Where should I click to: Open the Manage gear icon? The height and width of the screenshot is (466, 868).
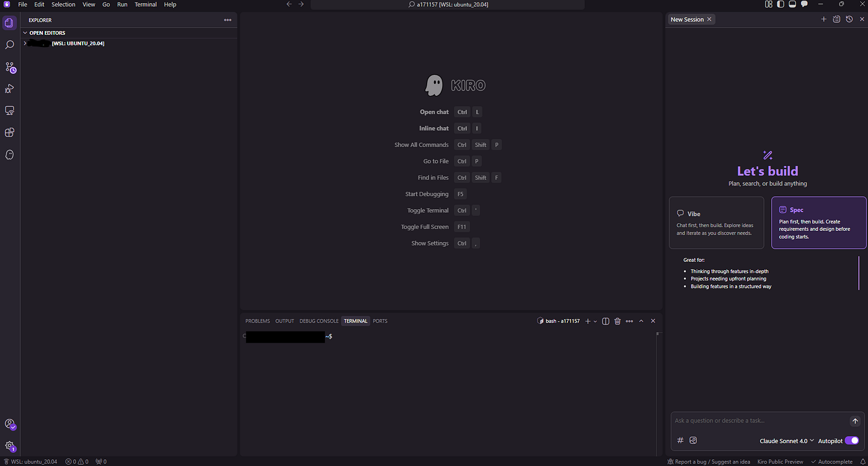point(10,446)
